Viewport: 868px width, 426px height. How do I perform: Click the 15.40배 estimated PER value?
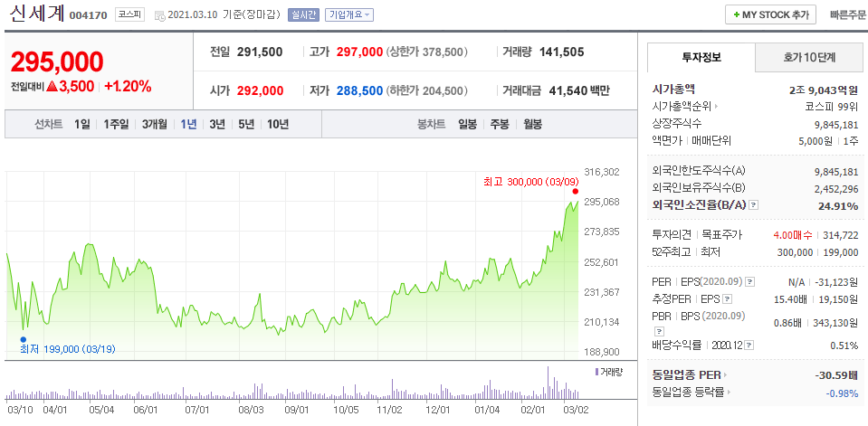792,299
